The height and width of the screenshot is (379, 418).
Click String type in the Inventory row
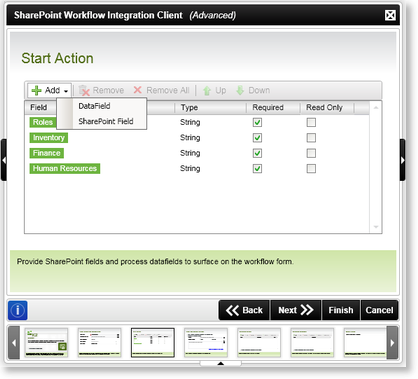(x=190, y=138)
